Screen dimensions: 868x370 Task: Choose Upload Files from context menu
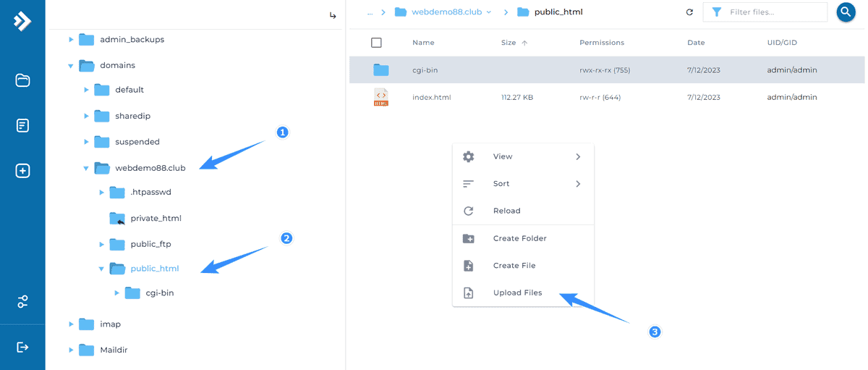(x=523, y=293)
